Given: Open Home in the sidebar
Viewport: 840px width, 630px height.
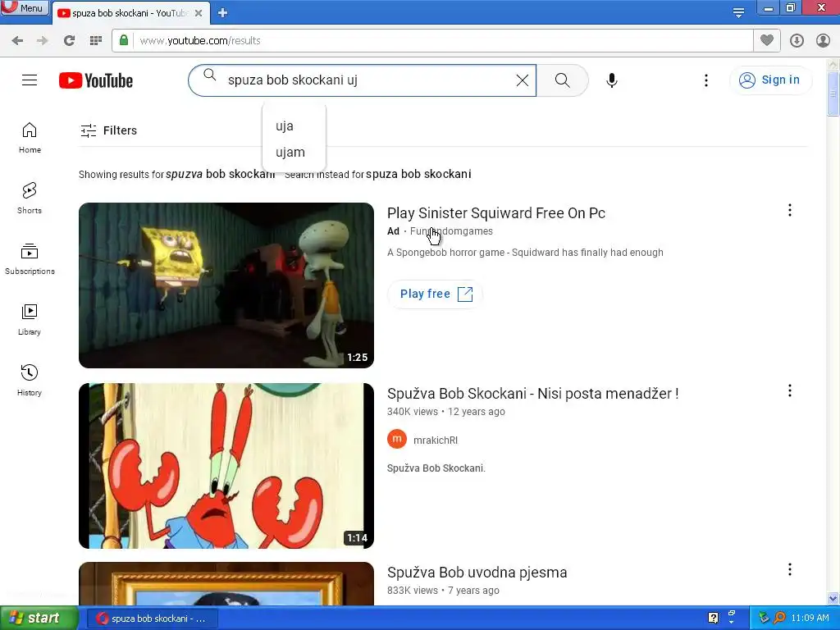Looking at the screenshot, I should [30, 138].
